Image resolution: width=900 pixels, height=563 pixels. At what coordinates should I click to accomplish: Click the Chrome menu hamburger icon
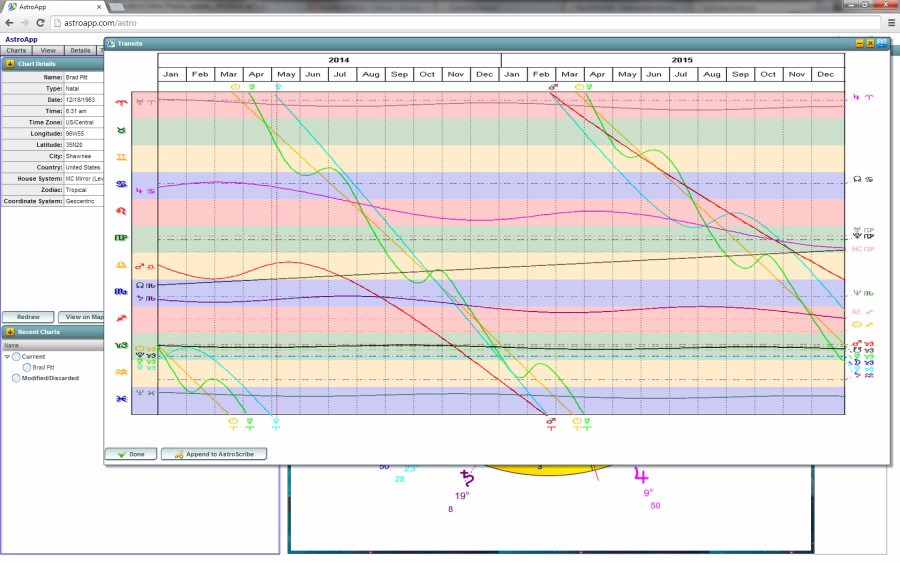[891, 22]
